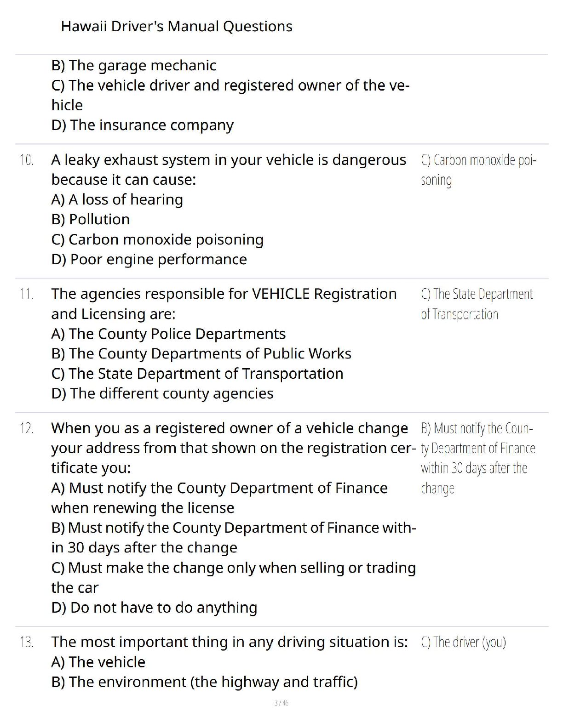The width and height of the screenshot is (563, 728).
Task: Select option D) The insurance company
Action: (143, 125)
